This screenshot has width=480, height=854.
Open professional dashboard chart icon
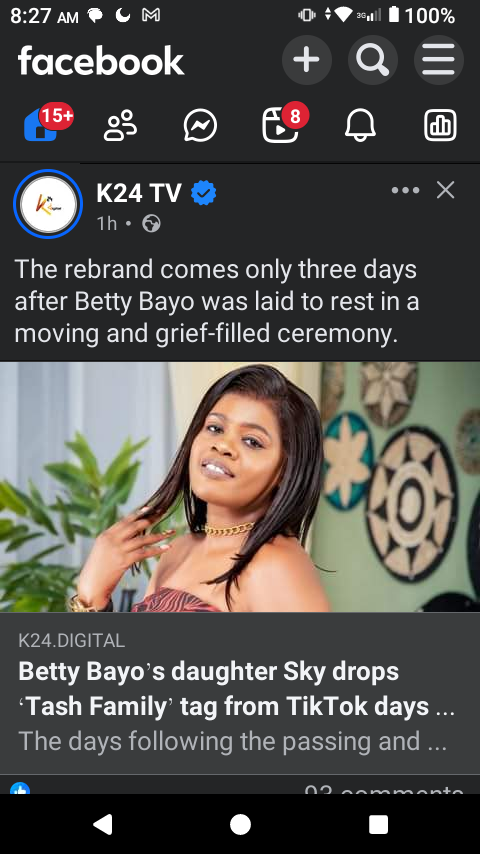(x=440, y=125)
